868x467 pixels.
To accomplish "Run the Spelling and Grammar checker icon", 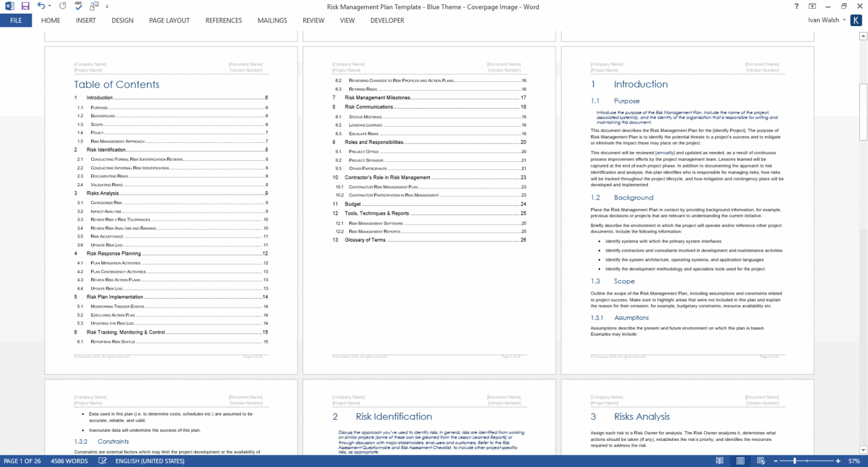I will pos(78,6).
